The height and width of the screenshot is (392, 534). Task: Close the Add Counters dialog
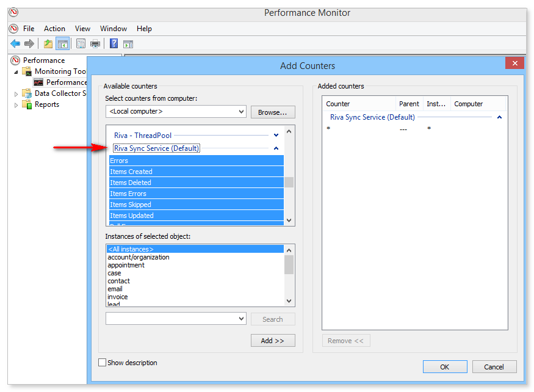coord(514,63)
